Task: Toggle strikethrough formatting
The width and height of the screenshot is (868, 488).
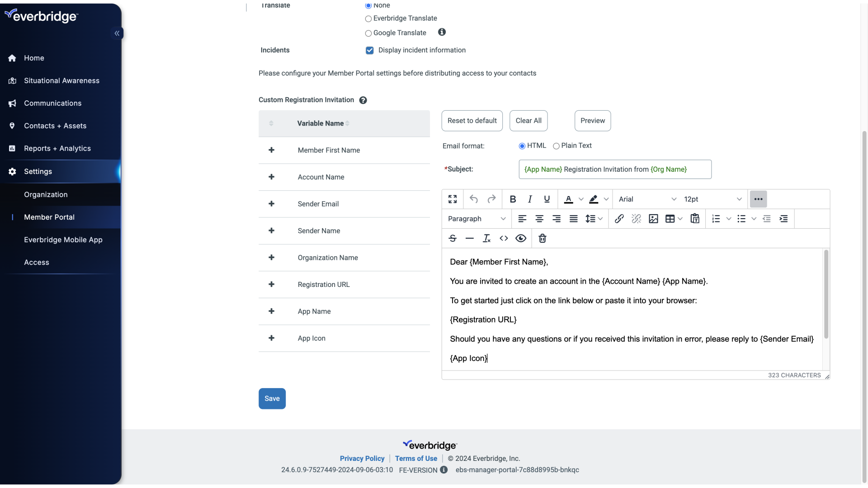Action: pyautogui.click(x=453, y=238)
